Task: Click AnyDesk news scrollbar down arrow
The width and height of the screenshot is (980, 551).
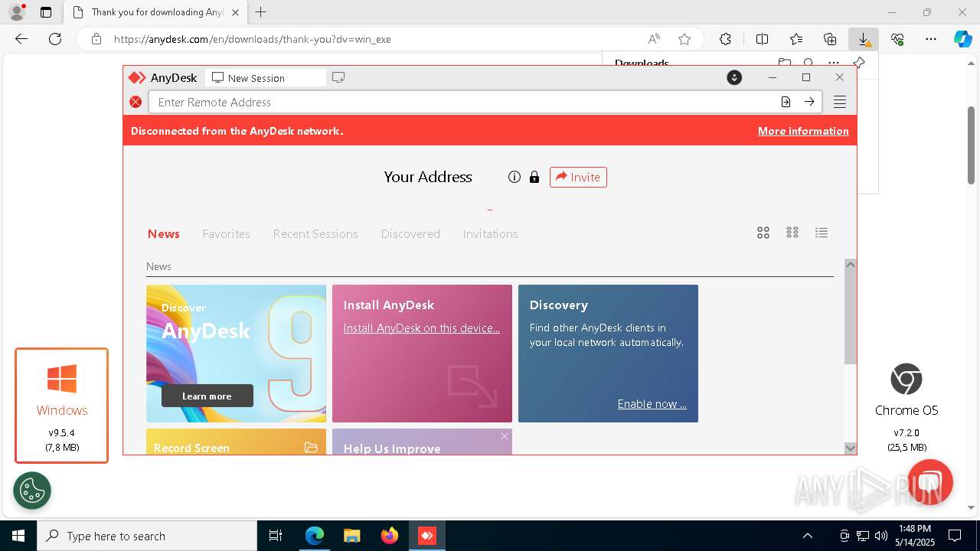Action: (850, 448)
